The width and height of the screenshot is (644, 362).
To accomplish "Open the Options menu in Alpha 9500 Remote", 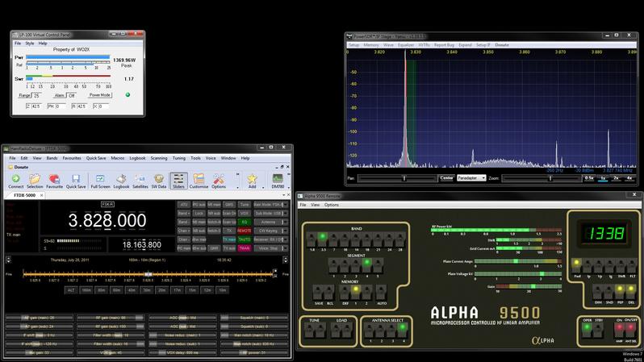I will [x=332, y=205].
